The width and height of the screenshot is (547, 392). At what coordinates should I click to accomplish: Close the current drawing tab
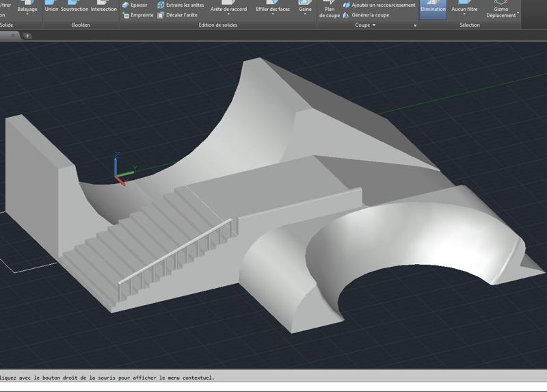click(13, 36)
